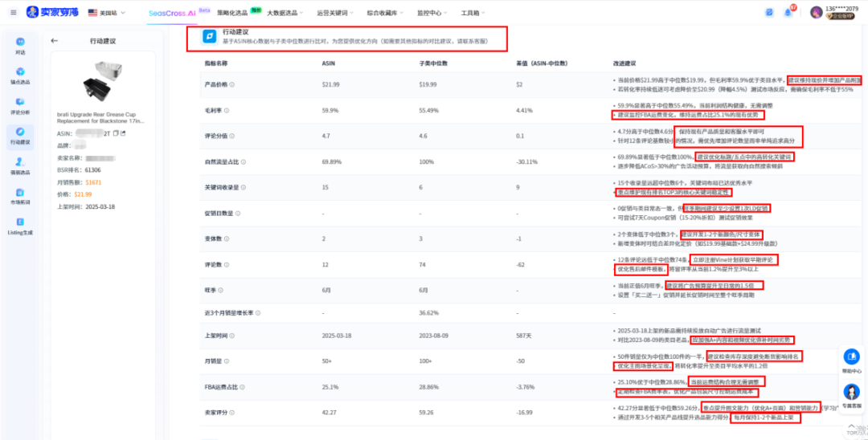Open the blue notes edit icon
Image resolution: width=868 pixels, height=440 pixels.
[769, 12]
